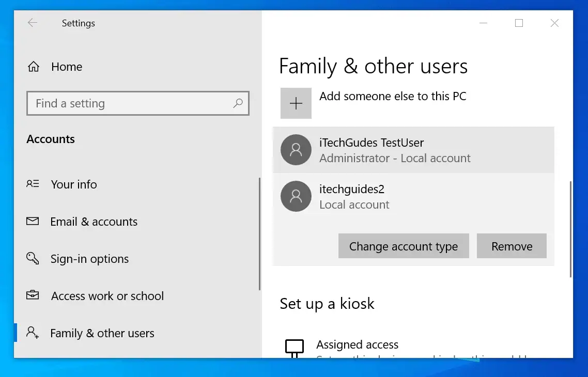The height and width of the screenshot is (377, 588).
Task: Select the Email & accounts envelope icon
Action: (33, 222)
